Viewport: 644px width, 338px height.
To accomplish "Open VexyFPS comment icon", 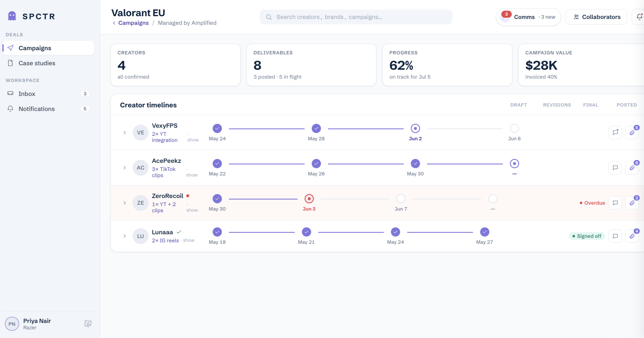I will click(x=615, y=132).
